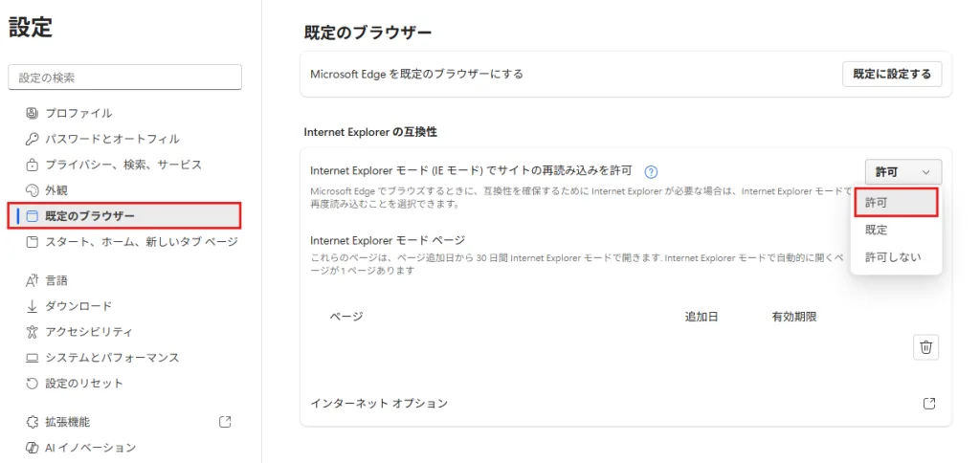Go to 言語 settings section

[56, 280]
